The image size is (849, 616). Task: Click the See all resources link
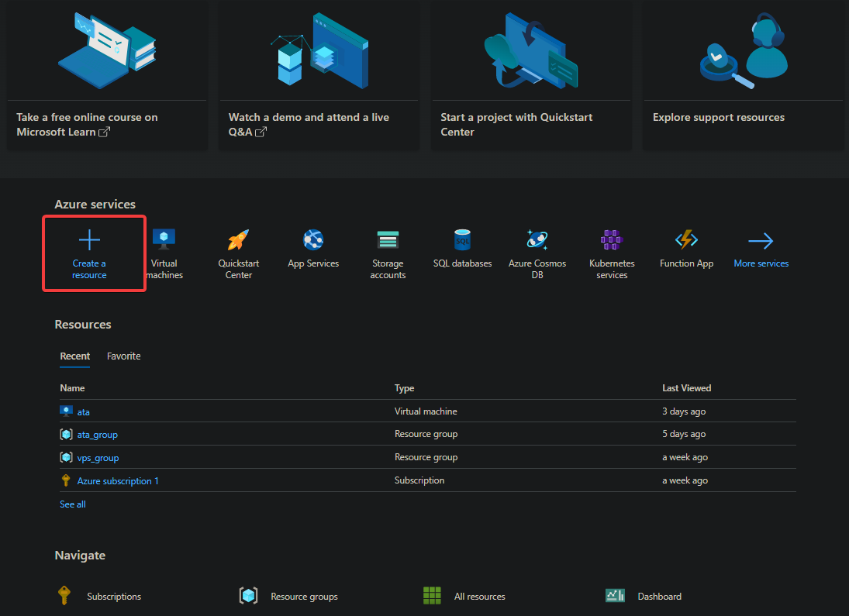click(x=73, y=504)
